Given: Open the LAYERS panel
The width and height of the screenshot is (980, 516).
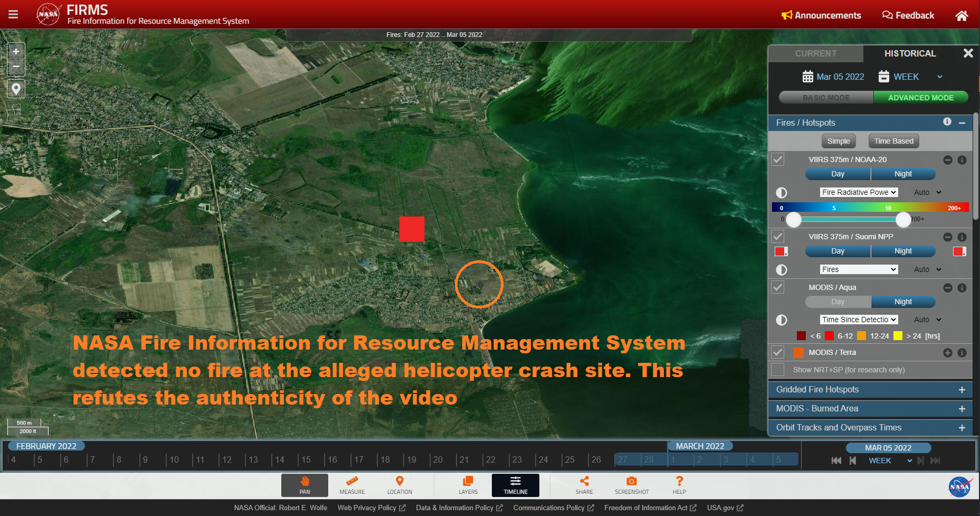Looking at the screenshot, I should coord(468,485).
